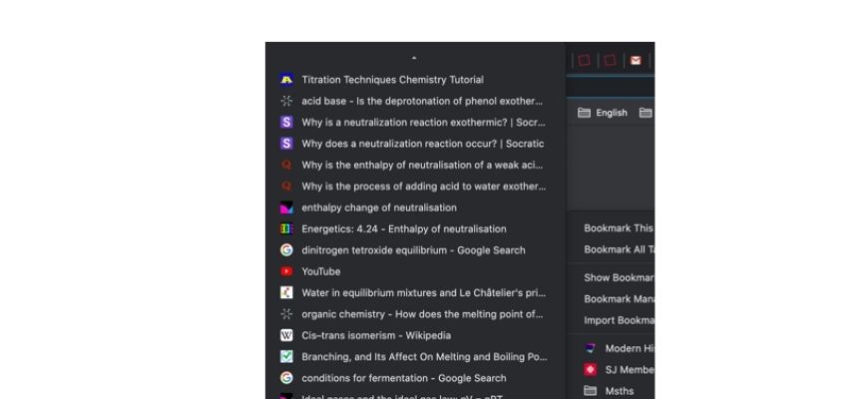Viewport: 868px width, 399px height.
Task: Click the second red square tab icon
Action: (x=610, y=60)
